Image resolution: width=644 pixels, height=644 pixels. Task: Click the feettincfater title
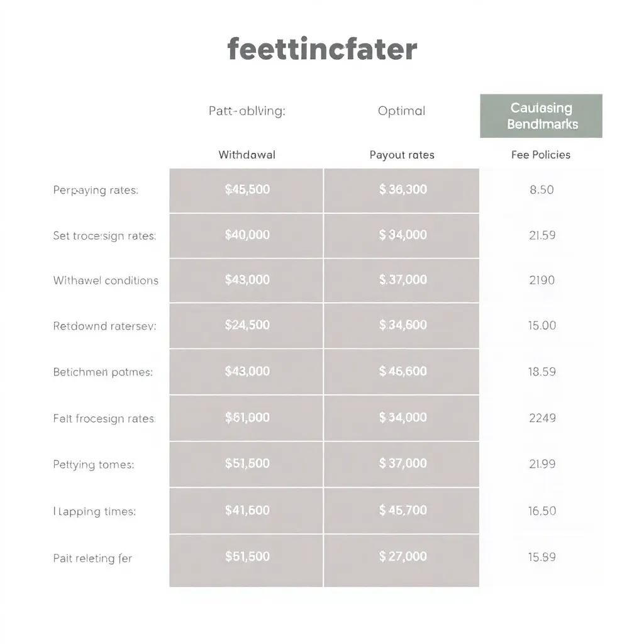click(322, 49)
